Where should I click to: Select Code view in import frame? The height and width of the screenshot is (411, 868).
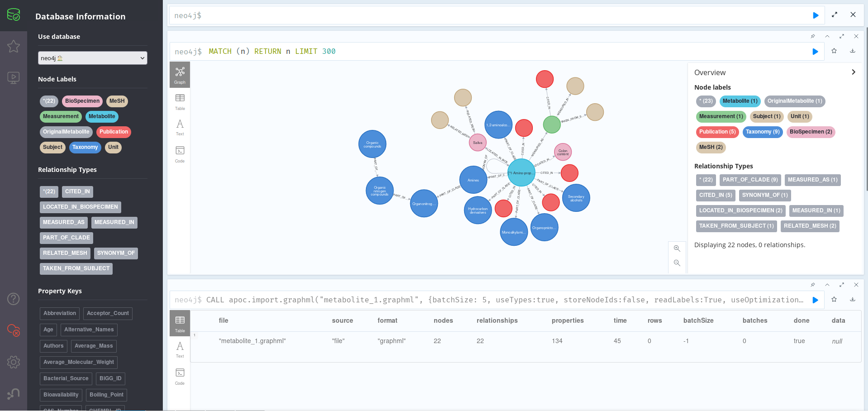[180, 377]
